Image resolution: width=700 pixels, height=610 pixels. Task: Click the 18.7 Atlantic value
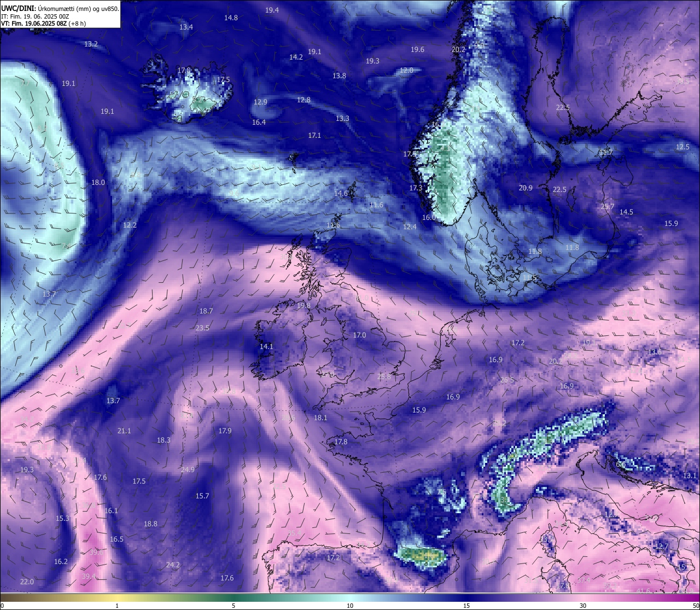[206, 311]
